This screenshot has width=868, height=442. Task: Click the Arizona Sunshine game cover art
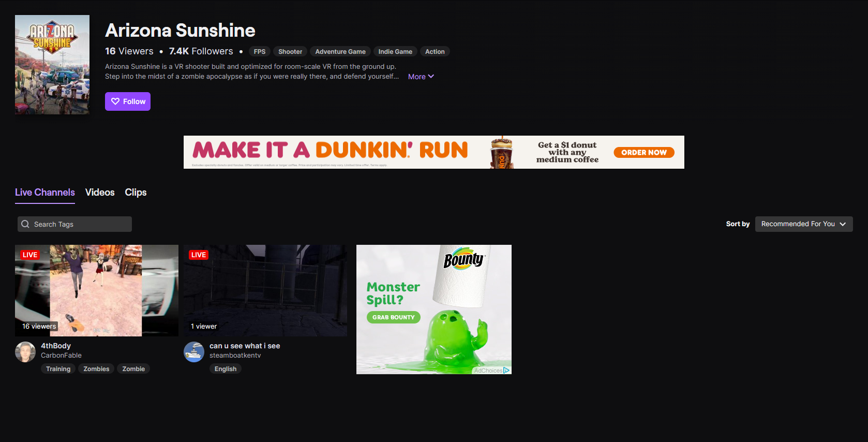[52, 65]
